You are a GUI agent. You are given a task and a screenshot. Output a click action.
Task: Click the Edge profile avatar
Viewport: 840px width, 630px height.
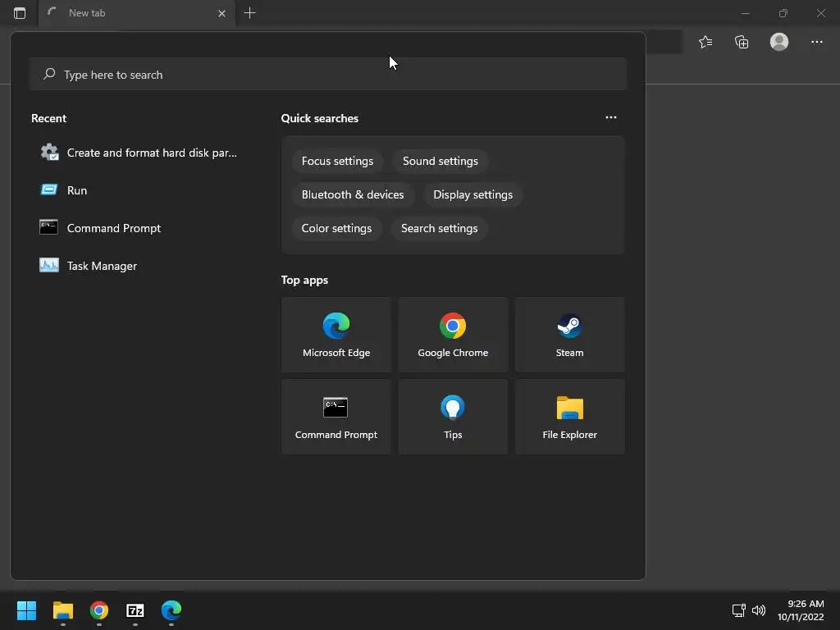point(779,42)
